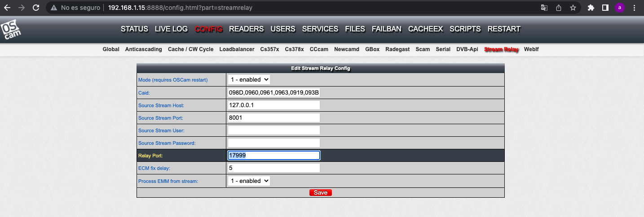The image size is (644, 217).
Task: Focus the Caid input field
Action: [x=273, y=93]
